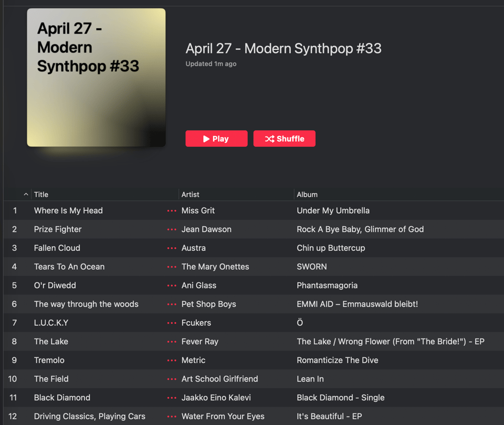Open artist Pet Shop Boys
Image resolution: width=504 pixels, height=425 pixels.
(208, 304)
